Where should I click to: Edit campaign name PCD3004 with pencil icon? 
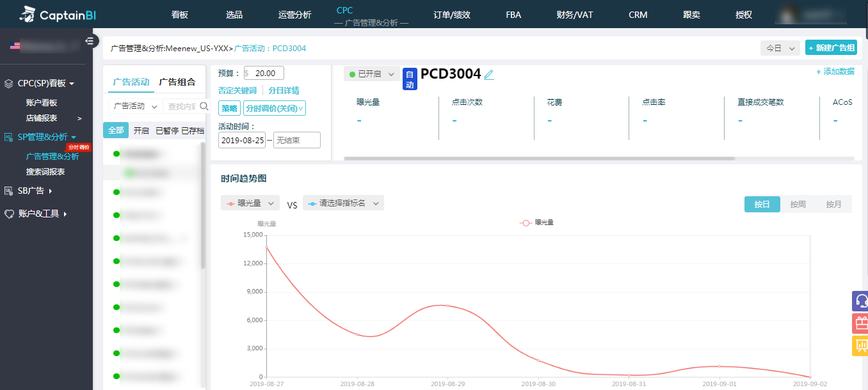point(489,75)
